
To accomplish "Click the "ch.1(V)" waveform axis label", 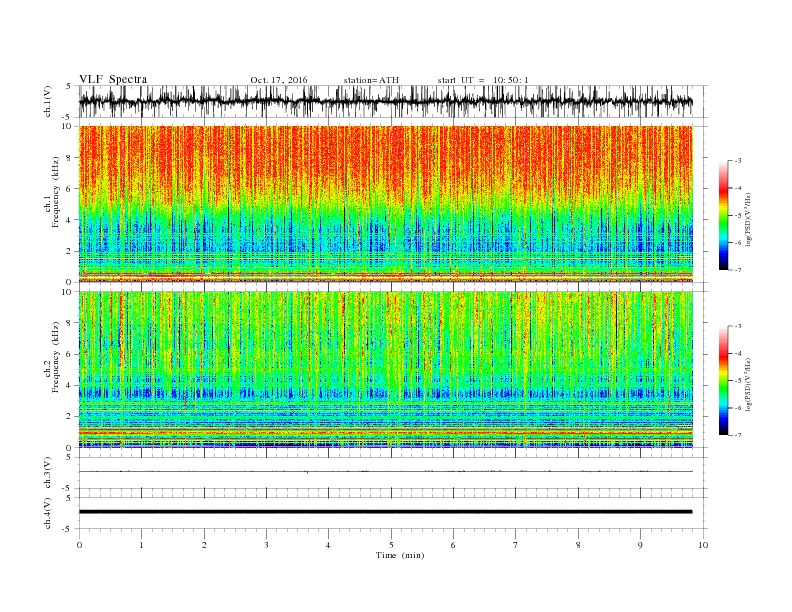I will (x=49, y=101).
